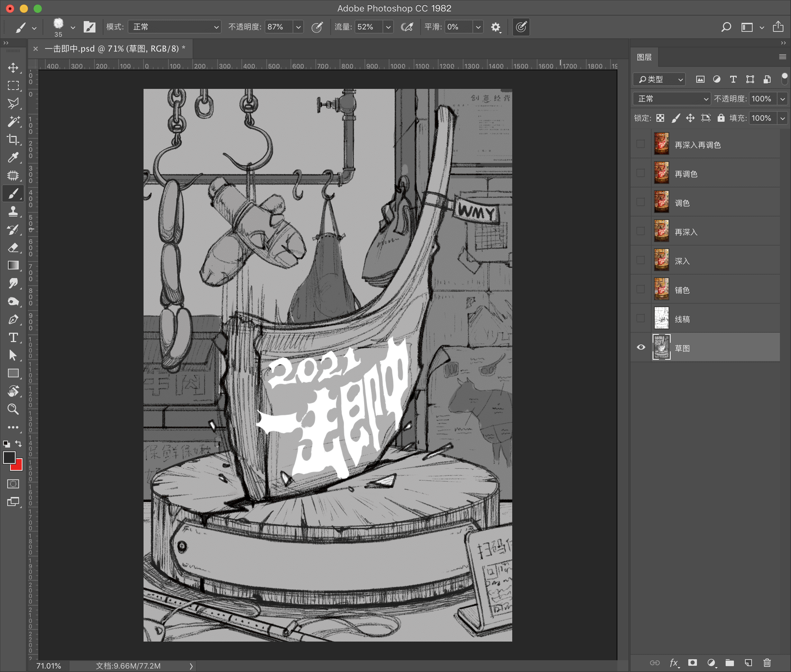
Task: Open tool preset picker arrow
Action: click(x=34, y=28)
